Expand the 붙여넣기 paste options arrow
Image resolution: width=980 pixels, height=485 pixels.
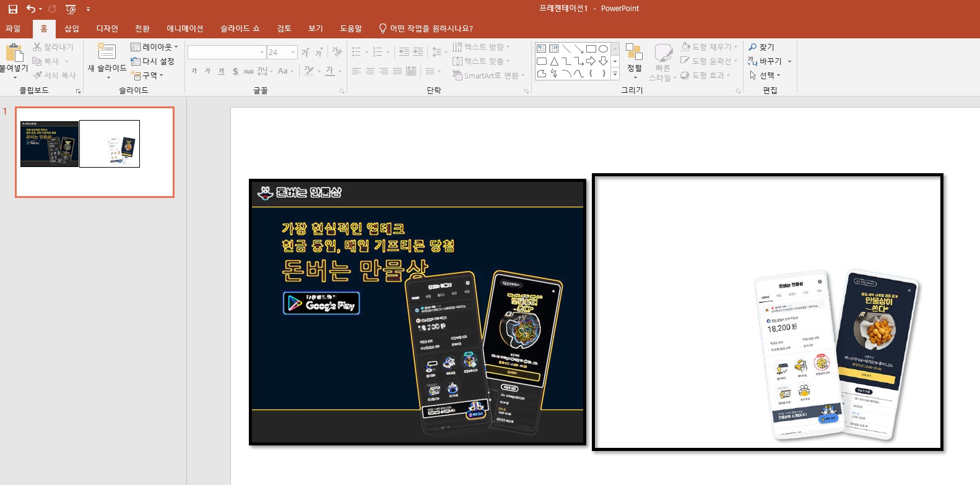pos(14,77)
